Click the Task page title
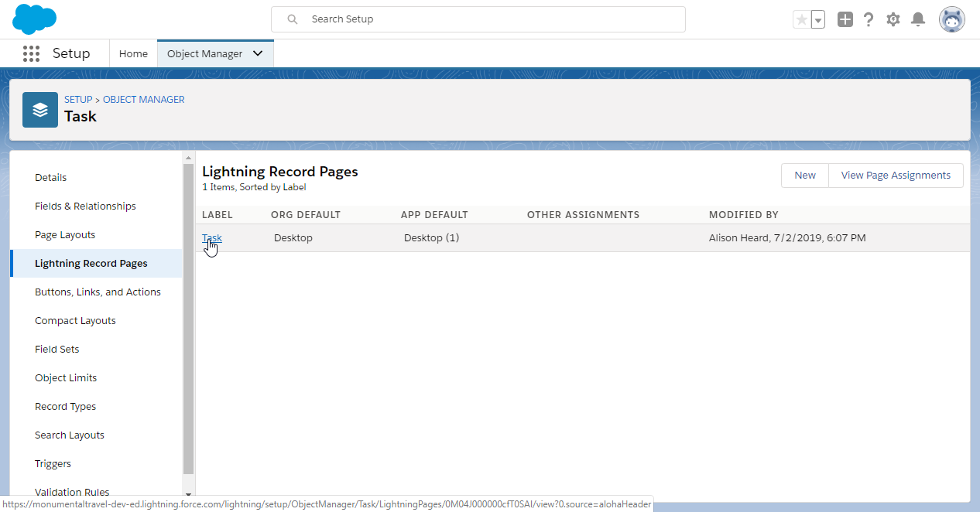Screen dimensions: 980x512 pyautogui.click(x=81, y=116)
